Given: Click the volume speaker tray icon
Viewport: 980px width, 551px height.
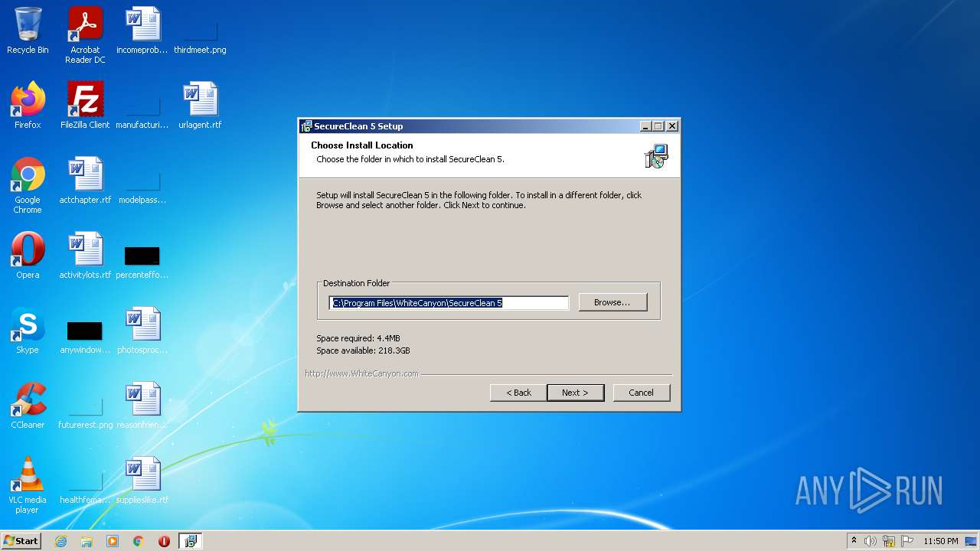Looking at the screenshot, I should point(871,541).
